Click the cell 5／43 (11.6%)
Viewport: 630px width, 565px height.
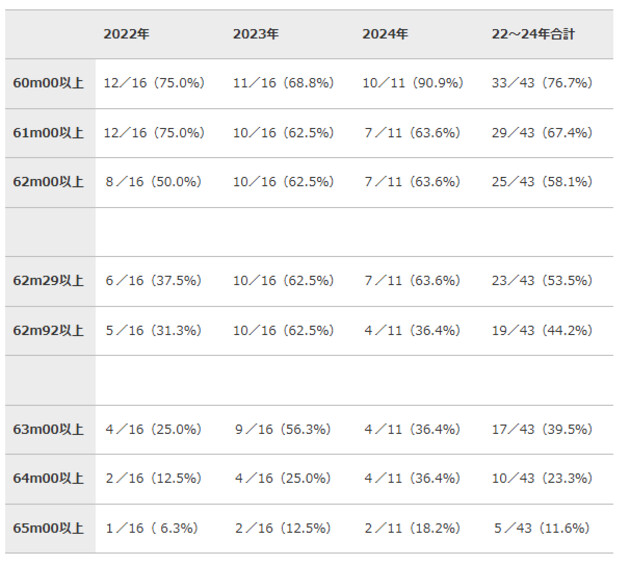pos(540,528)
